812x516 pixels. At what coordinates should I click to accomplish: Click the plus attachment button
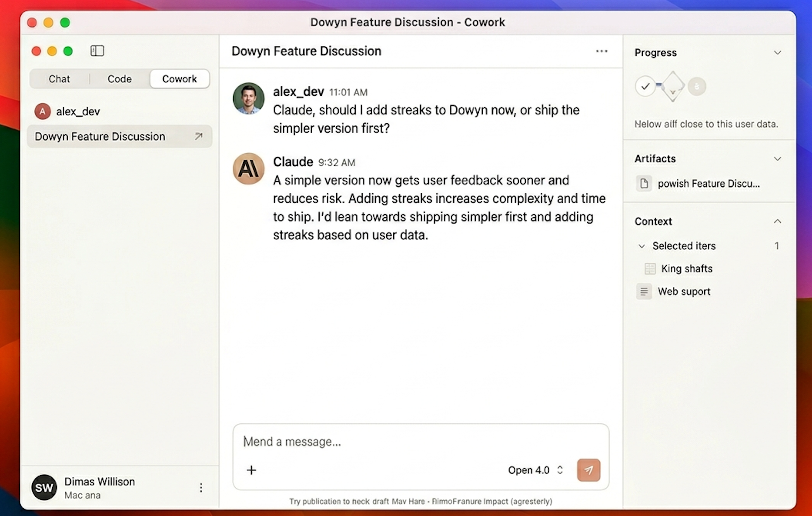click(251, 470)
